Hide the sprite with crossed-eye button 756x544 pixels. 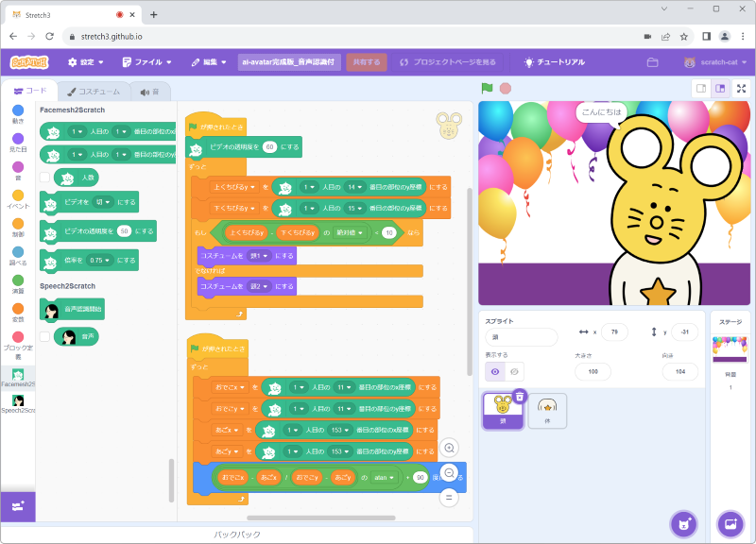pyautogui.click(x=515, y=372)
